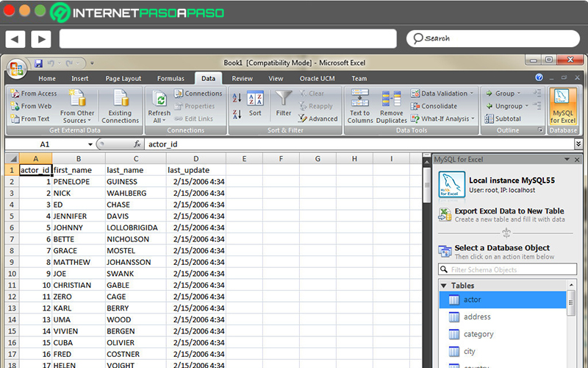Image resolution: width=588 pixels, height=368 pixels.
Task: Click the Export Excel Data to New Table icon
Action: [445, 215]
